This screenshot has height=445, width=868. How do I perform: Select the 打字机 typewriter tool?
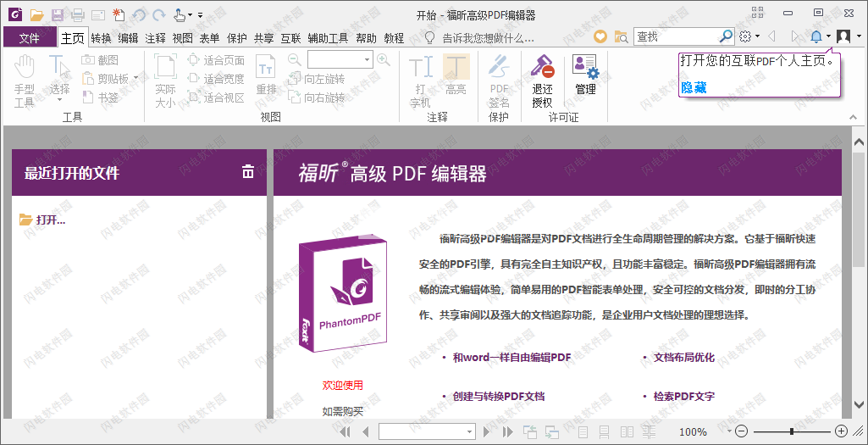click(x=420, y=81)
